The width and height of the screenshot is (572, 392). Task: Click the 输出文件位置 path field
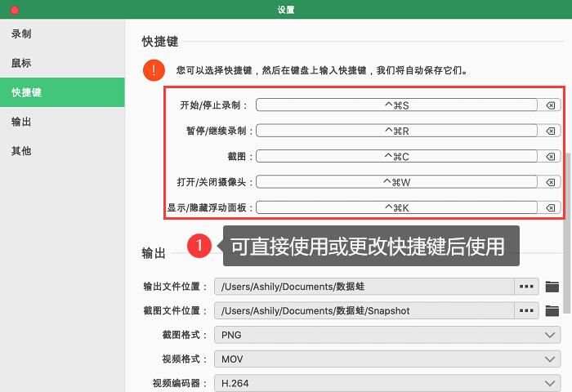coord(364,287)
